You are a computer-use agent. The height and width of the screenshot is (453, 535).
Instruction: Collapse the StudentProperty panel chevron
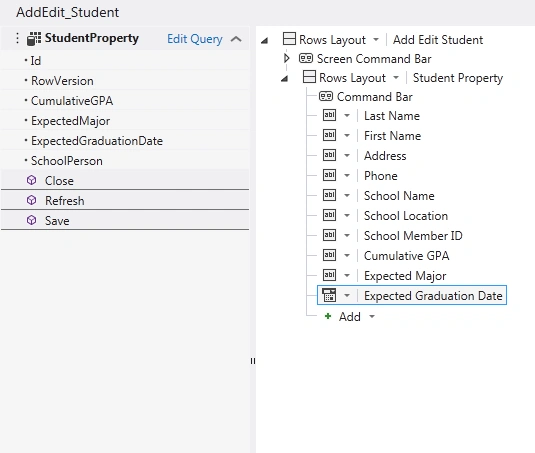tap(236, 39)
